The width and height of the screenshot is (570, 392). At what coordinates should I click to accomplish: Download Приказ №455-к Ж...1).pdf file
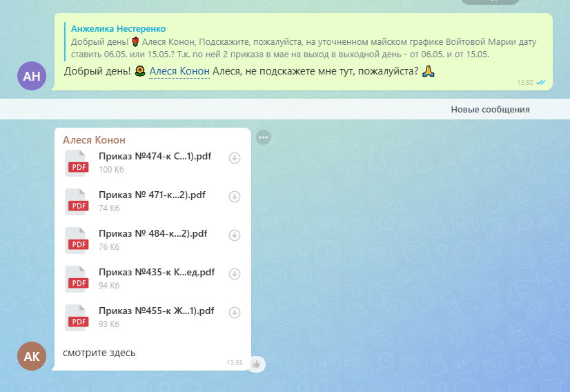coord(235,313)
